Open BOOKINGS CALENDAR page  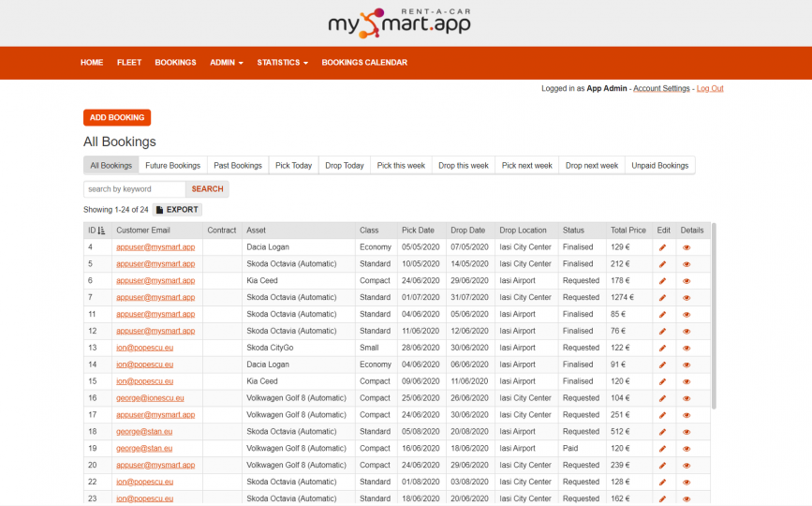tap(364, 63)
